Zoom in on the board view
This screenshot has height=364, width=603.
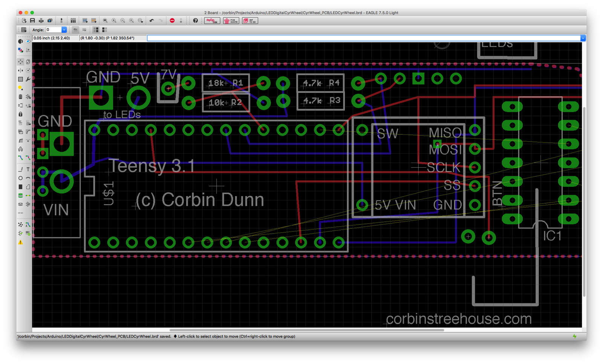(114, 21)
